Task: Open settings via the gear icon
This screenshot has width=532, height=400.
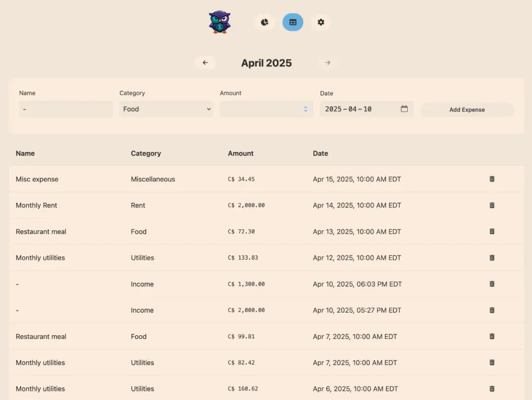Action: tap(321, 22)
